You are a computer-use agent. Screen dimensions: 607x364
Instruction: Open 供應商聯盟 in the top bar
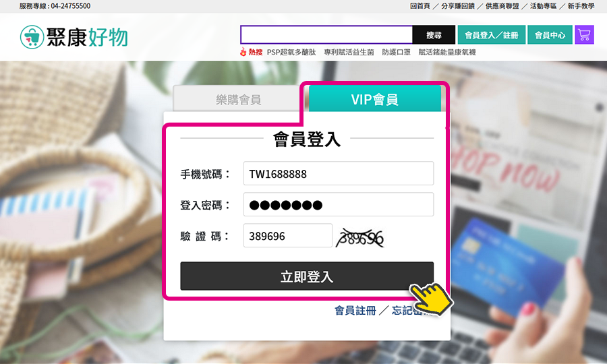pos(502,6)
